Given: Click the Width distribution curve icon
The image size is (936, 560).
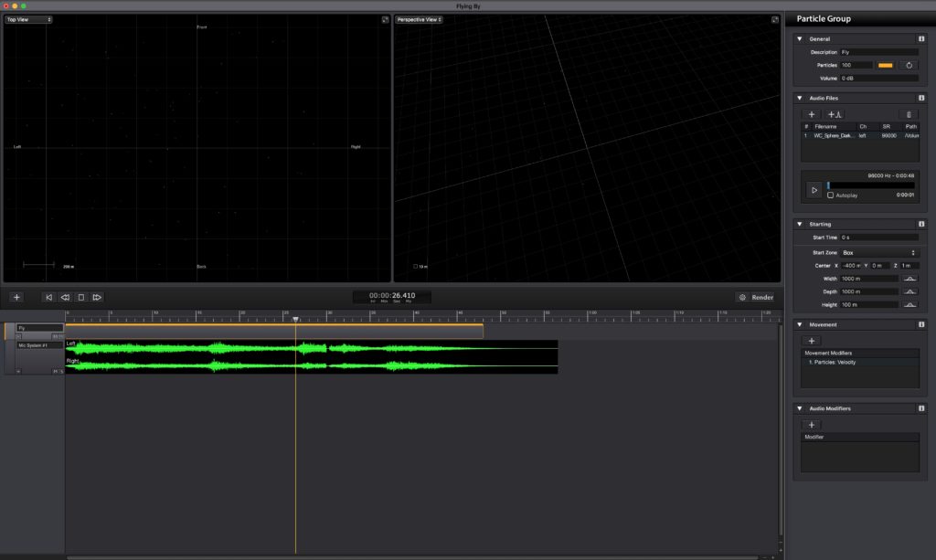Looking at the screenshot, I should [909, 279].
